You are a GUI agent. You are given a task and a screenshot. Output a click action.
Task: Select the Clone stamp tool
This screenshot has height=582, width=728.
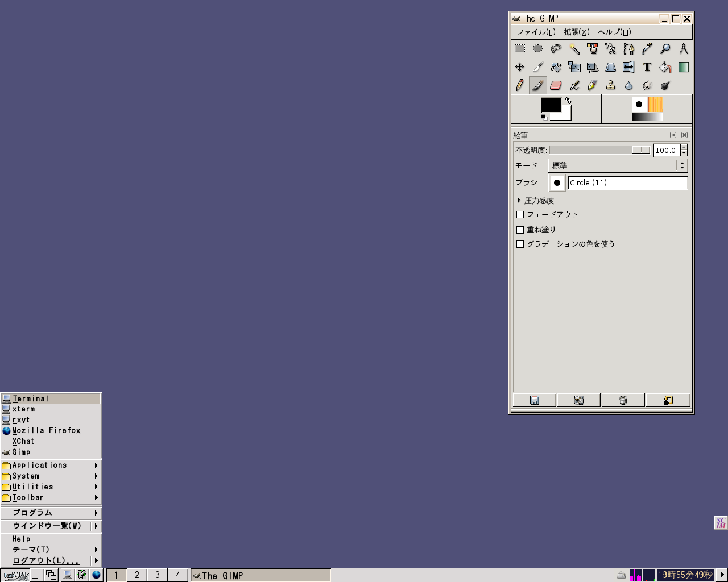coord(611,85)
